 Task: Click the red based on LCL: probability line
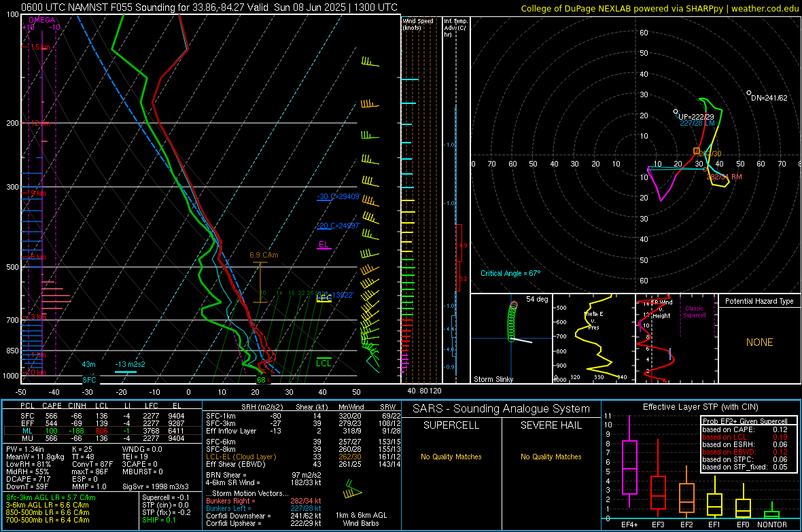point(745,437)
